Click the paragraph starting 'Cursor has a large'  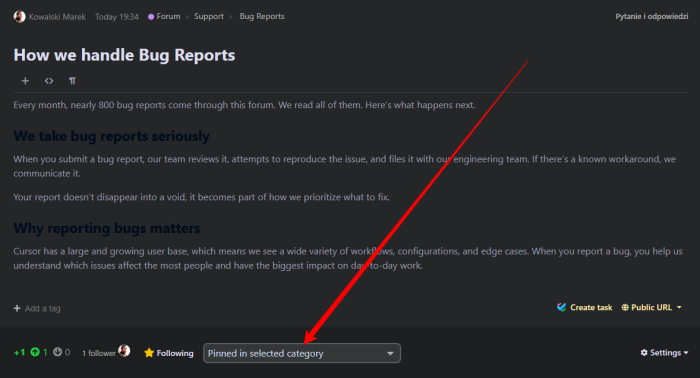348,258
